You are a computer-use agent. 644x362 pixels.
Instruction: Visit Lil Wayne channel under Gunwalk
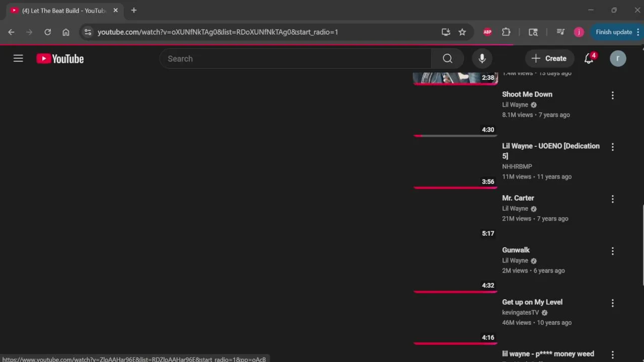click(x=515, y=260)
